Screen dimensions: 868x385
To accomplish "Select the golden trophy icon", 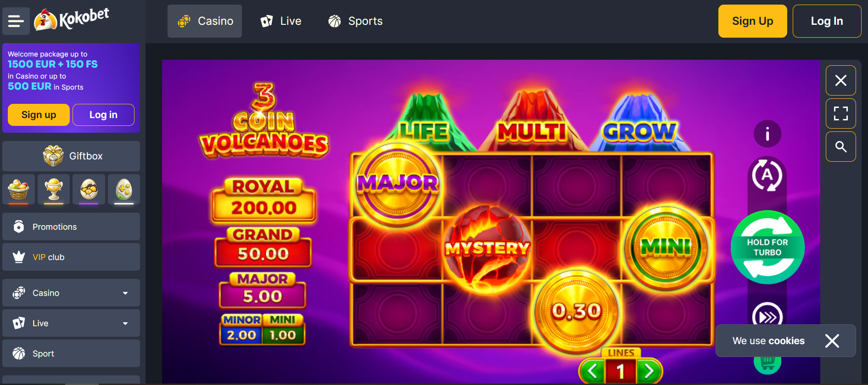I will click(54, 189).
